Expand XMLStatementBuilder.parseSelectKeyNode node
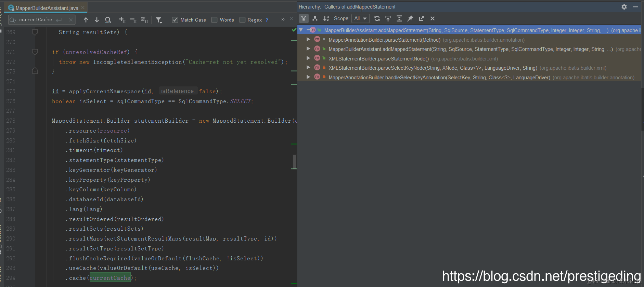This screenshot has width=644, height=287. [x=308, y=68]
